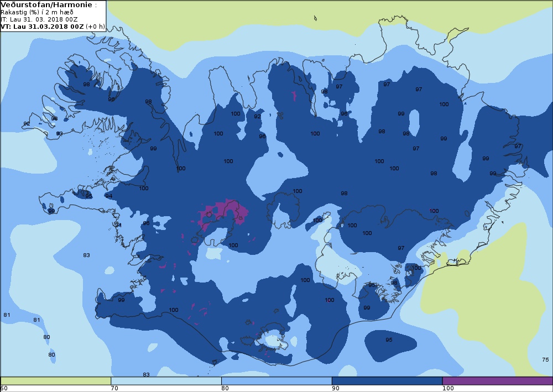This screenshot has width=553, height=392.
Task: Click the medium blue 80–90 legend swatch
Action: click(x=276, y=381)
